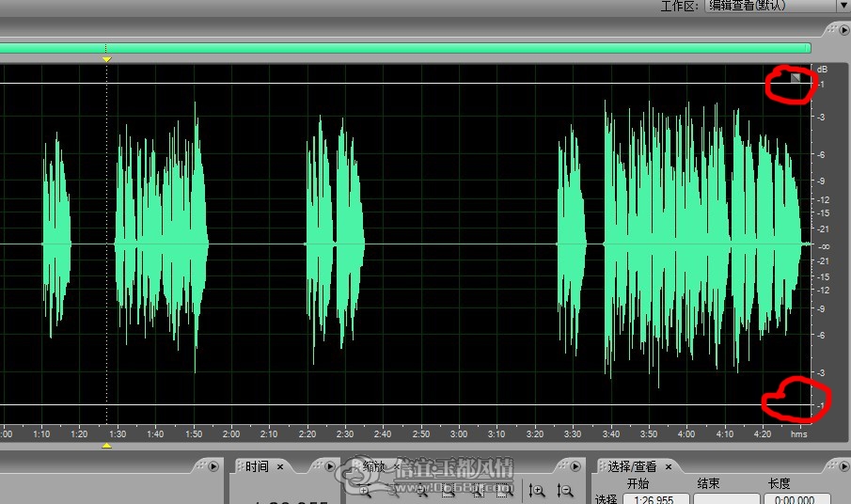Click the vertical zoom in icon
This screenshot has width=851, height=504.
coord(536,491)
